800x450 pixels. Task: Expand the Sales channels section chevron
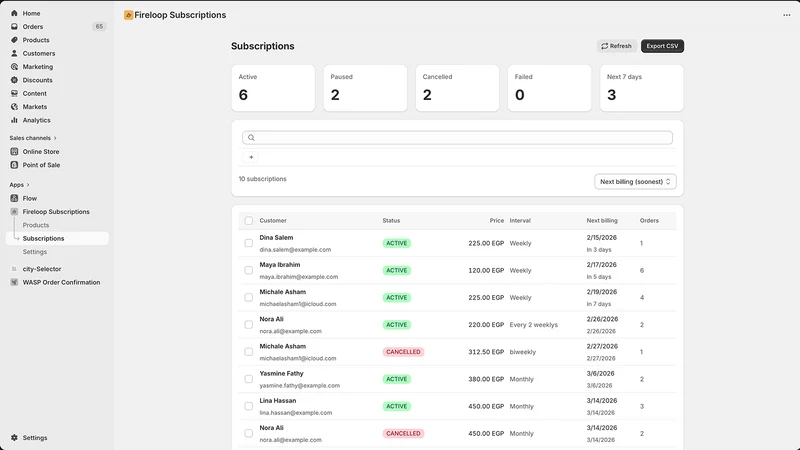pos(55,138)
